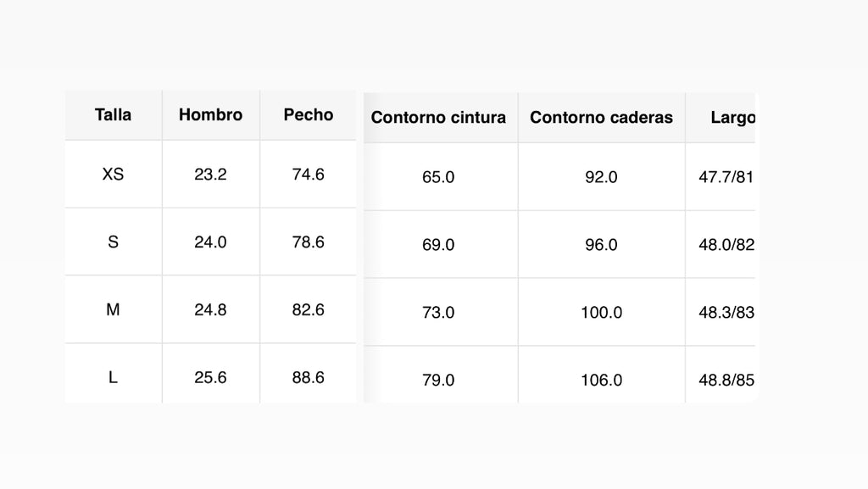Click the 79.0 waist measurement
868x489 pixels.
point(438,381)
